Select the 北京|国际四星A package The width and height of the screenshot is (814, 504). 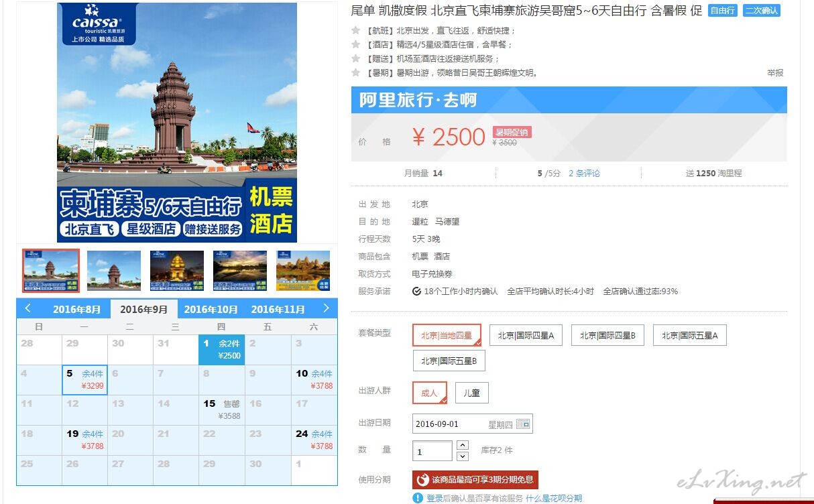pyautogui.click(x=526, y=335)
